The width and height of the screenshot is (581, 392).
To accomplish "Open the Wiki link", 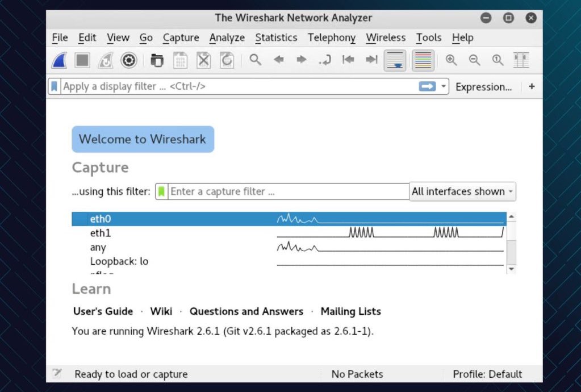I will [x=161, y=311].
